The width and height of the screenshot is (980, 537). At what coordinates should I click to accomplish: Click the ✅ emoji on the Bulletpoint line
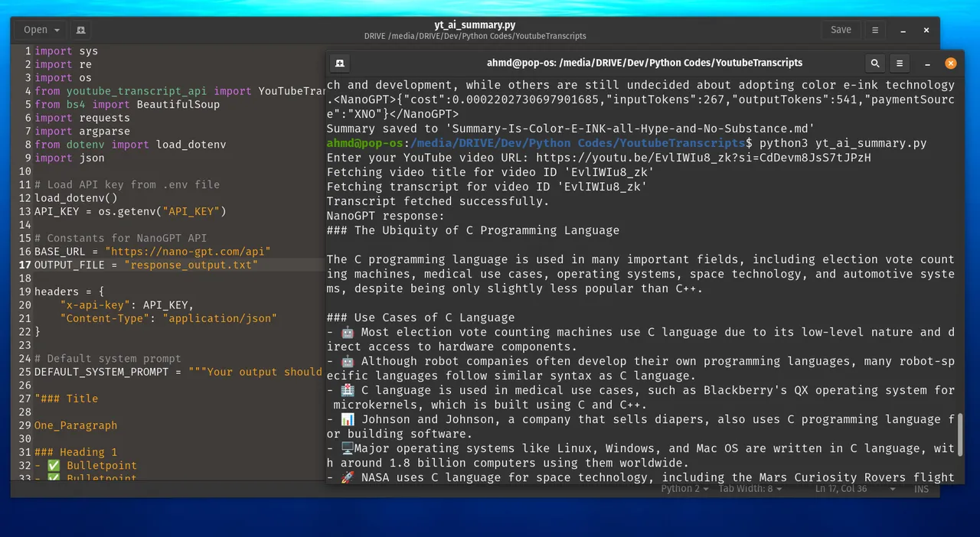54,465
